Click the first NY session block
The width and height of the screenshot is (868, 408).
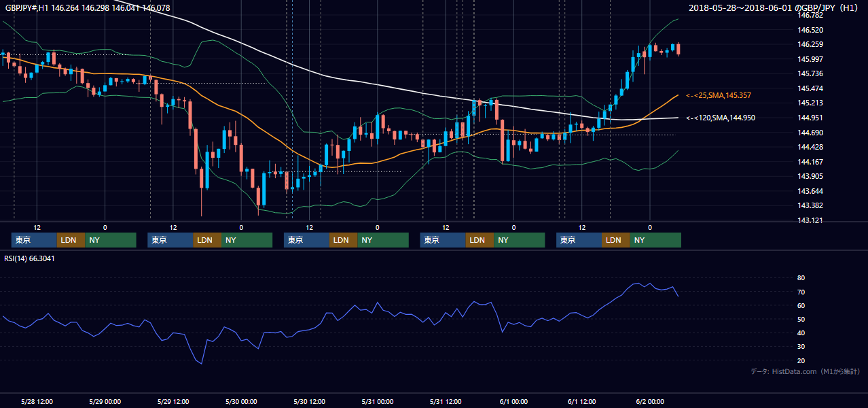coord(111,240)
